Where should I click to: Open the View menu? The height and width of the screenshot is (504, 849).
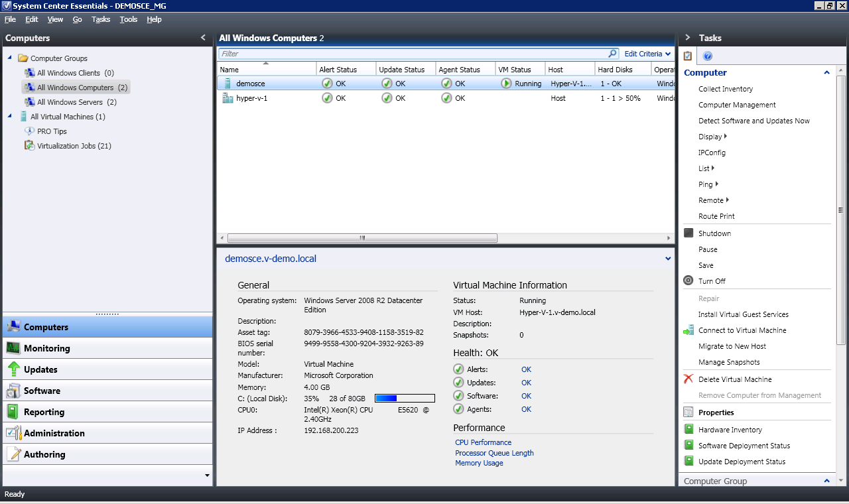[x=56, y=19]
